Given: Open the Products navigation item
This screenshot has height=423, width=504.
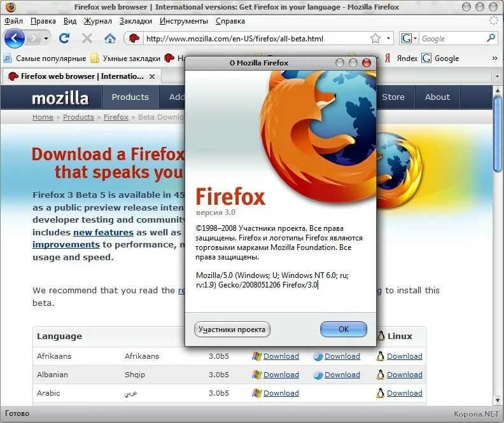Looking at the screenshot, I should (130, 97).
